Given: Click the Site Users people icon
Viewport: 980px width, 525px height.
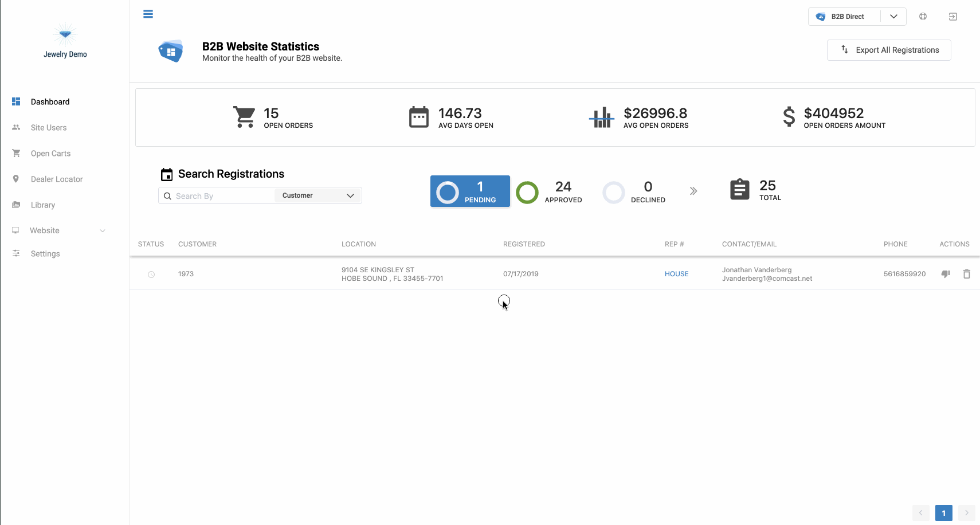Looking at the screenshot, I should [16, 127].
